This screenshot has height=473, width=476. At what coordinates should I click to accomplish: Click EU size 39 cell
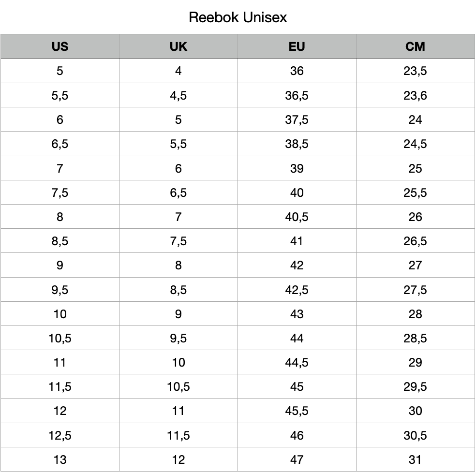tap(297, 168)
